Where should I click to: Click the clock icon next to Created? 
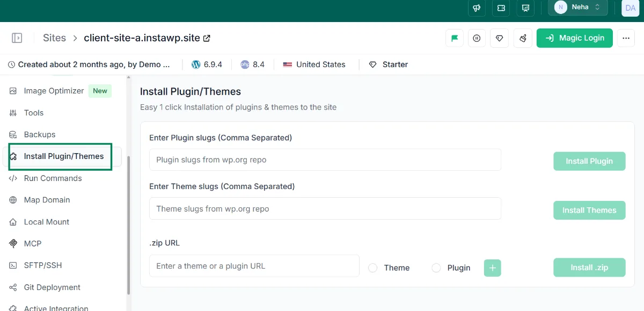pyautogui.click(x=11, y=64)
